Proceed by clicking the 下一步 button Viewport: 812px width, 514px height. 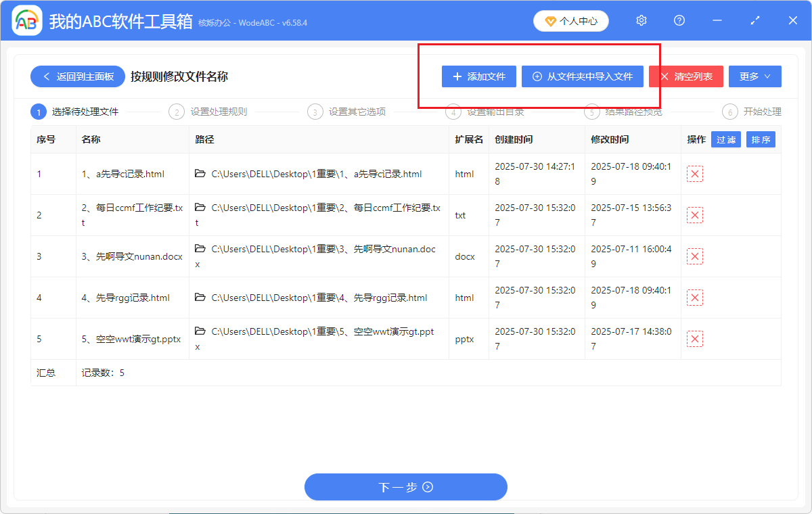pos(405,487)
